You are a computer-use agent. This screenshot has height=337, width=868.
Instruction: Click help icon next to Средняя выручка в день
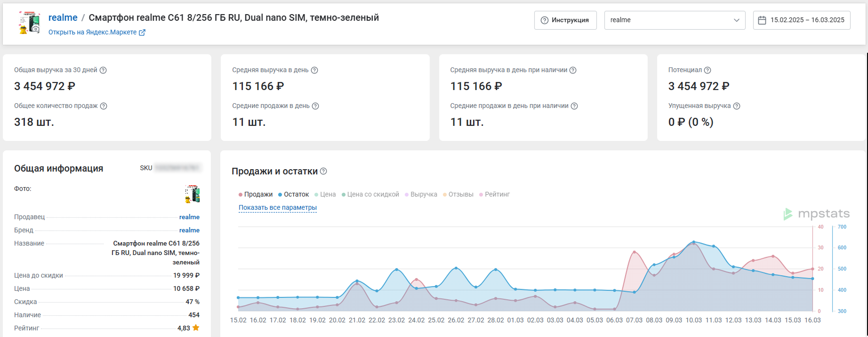[x=314, y=70]
